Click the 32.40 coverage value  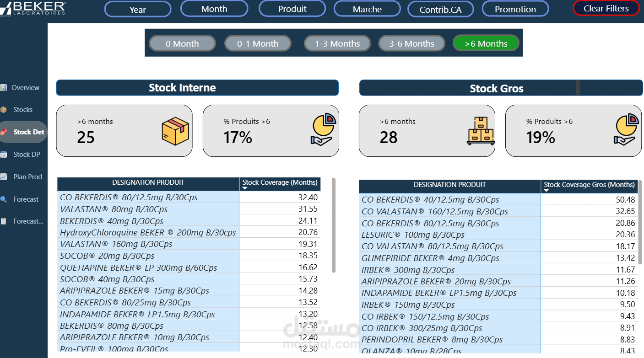click(308, 198)
